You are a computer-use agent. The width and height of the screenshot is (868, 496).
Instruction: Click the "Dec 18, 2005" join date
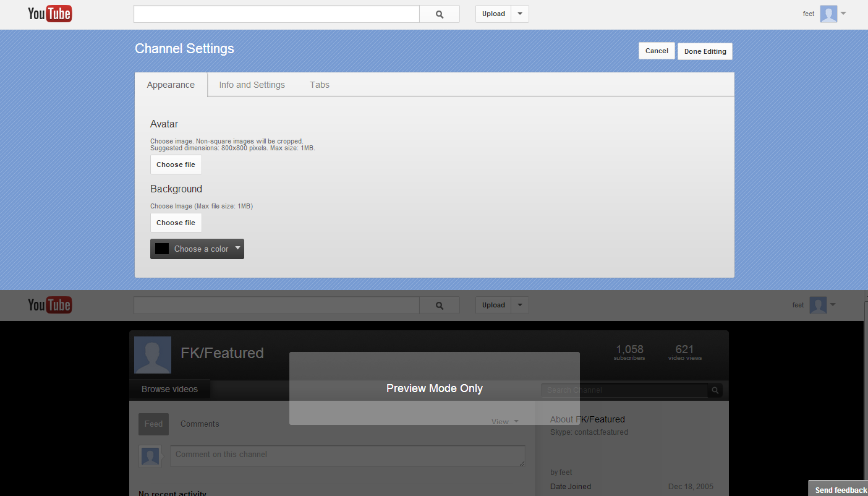tap(691, 487)
